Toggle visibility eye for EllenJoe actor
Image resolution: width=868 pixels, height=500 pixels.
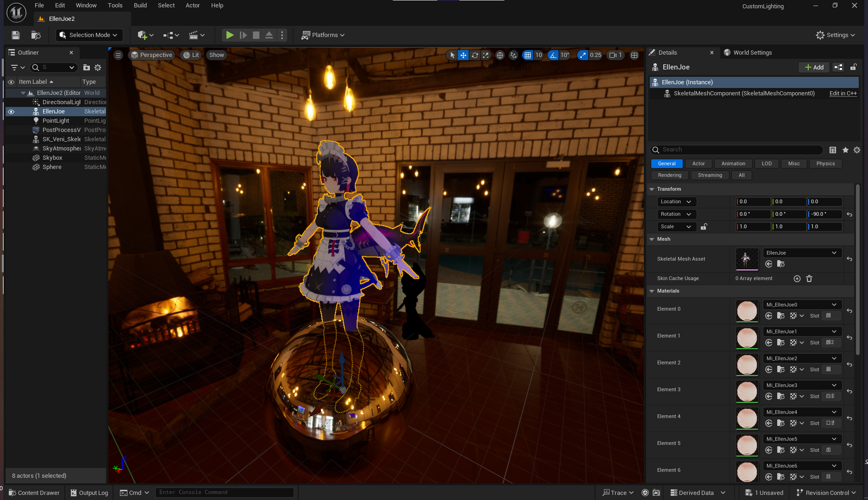[11, 112]
